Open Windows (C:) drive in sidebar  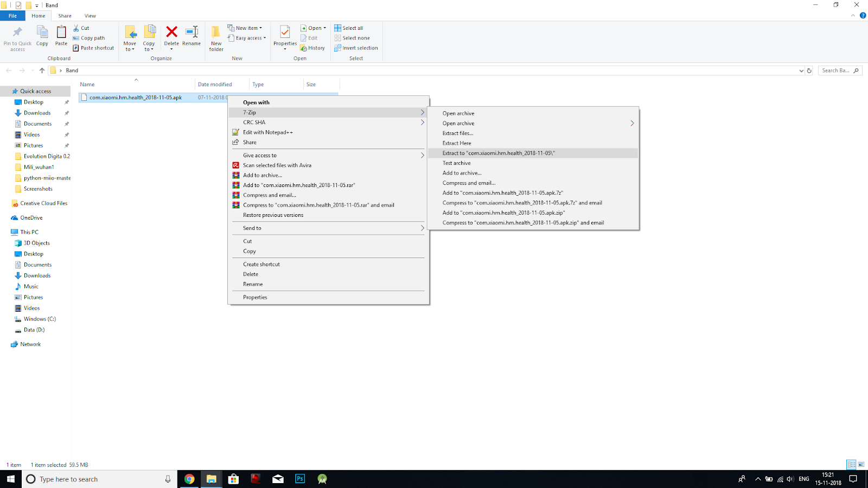click(x=36, y=319)
